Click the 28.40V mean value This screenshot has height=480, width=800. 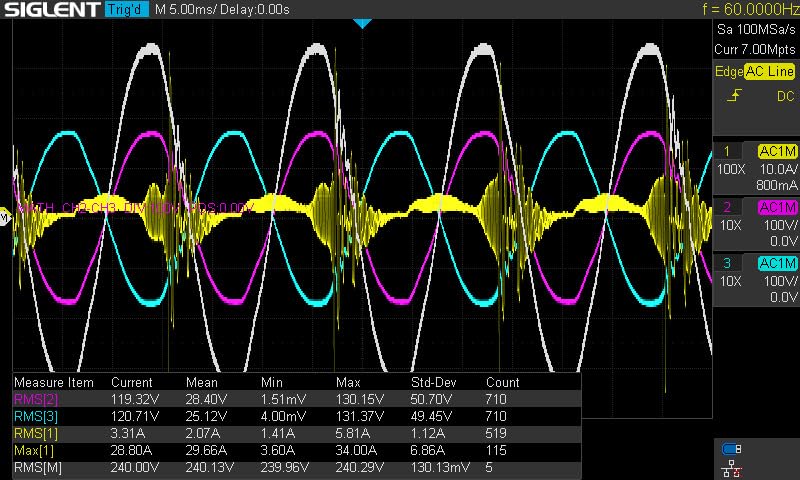click(x=206, y=399)
